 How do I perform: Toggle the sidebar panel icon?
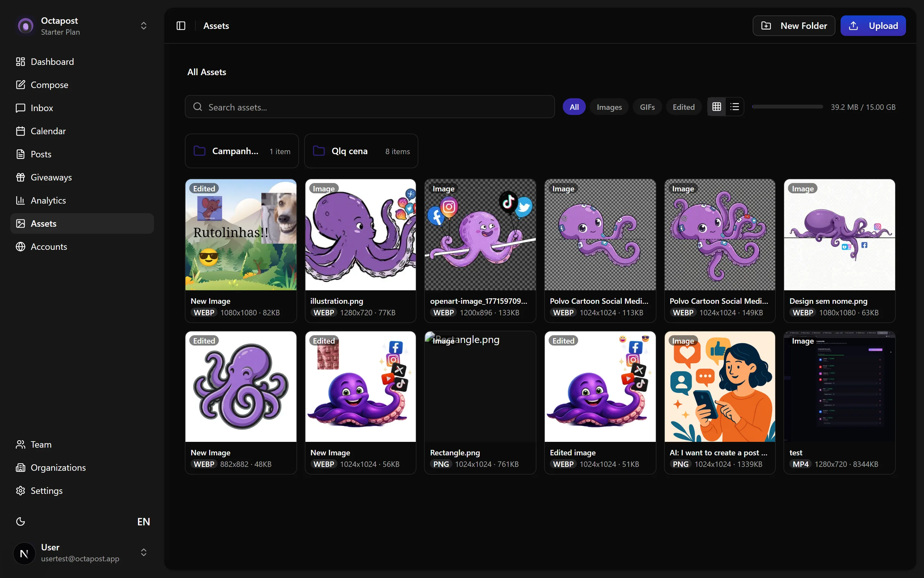coord(181,26)
